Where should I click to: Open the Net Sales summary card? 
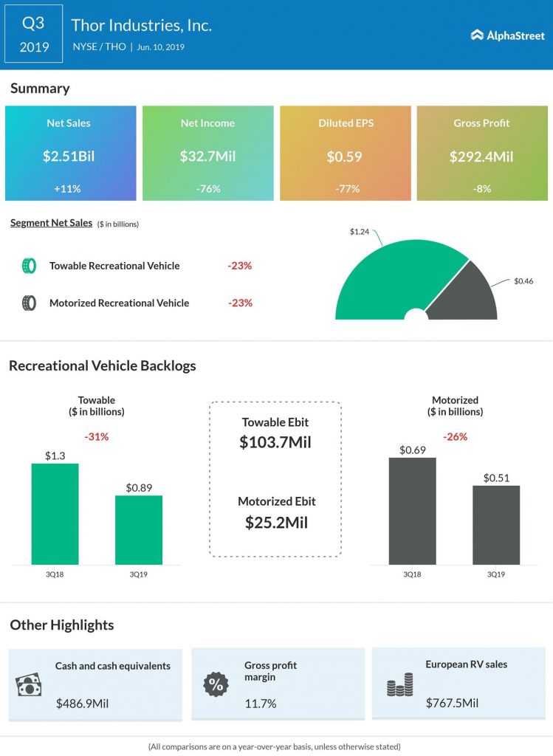[x=71, y=154]
